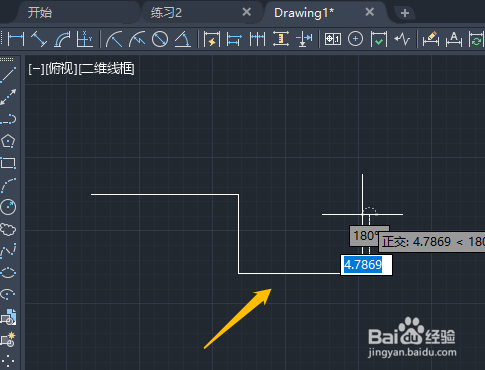Click the 4.7869 length input field
The width and height of the screenshot is (485, 370).
pyautogui.click(x=366, y=265)
